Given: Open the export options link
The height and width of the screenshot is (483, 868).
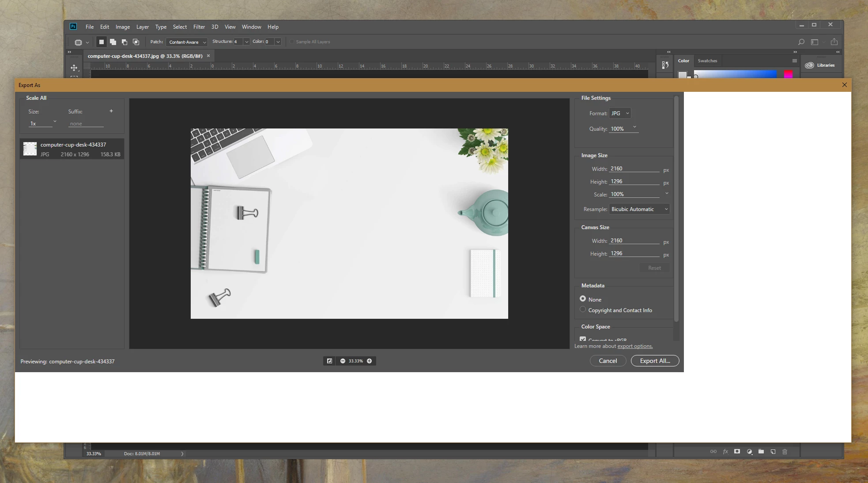Looking at the screenshot, I should tap(635, 346).
